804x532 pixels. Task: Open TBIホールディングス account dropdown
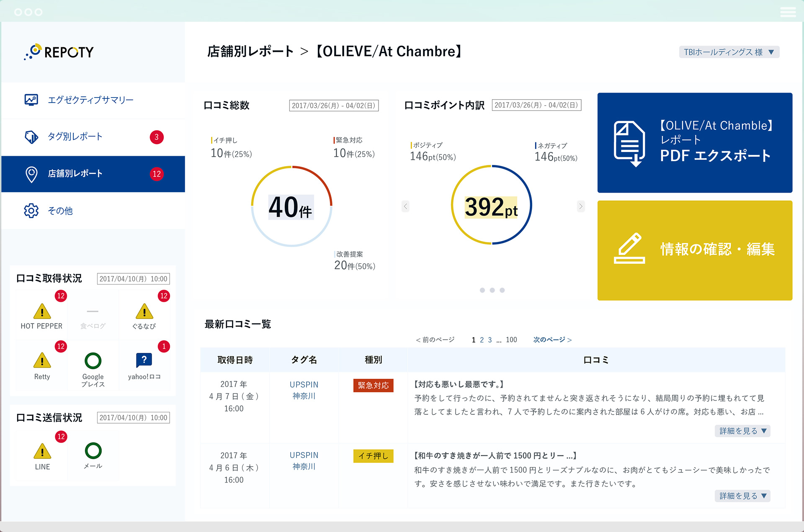[x=729, y=52]
